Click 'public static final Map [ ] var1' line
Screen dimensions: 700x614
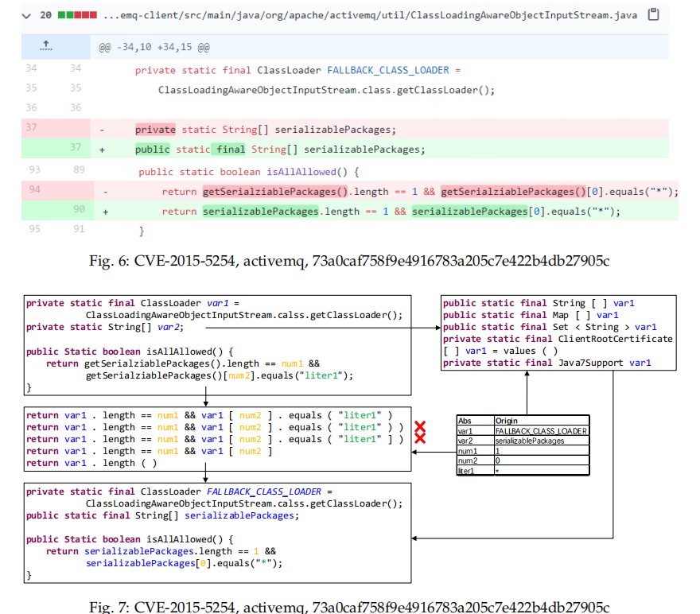click(x=531, y=315)
